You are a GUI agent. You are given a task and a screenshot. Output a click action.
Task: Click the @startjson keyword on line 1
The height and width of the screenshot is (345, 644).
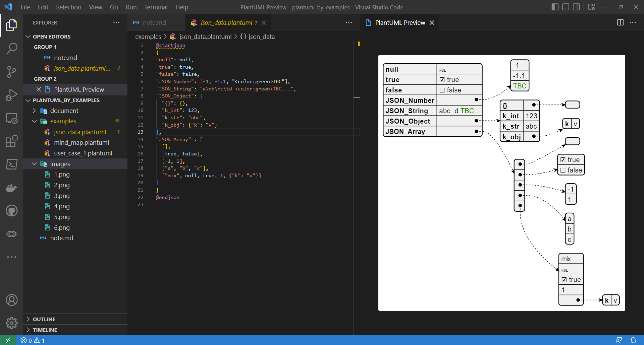coord(170,45)
